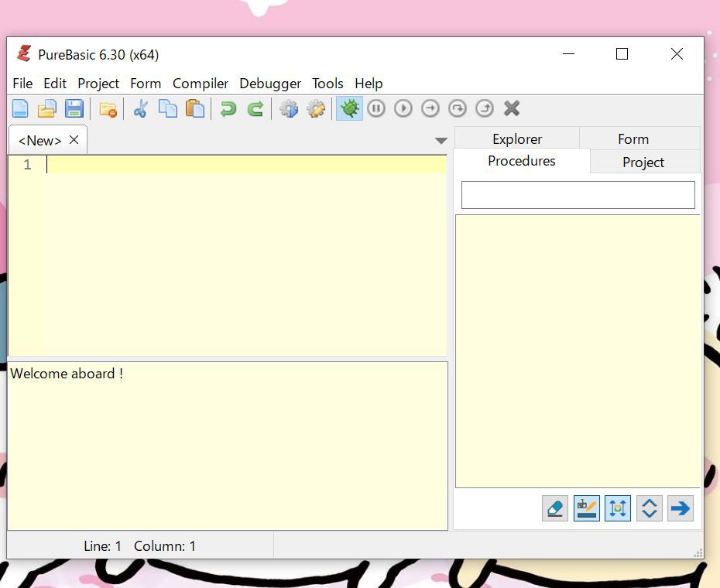Toggle the highlighted pencil button in Procedures panel
The width and height of the screenshot is (720, 588).
click(587, 508)
